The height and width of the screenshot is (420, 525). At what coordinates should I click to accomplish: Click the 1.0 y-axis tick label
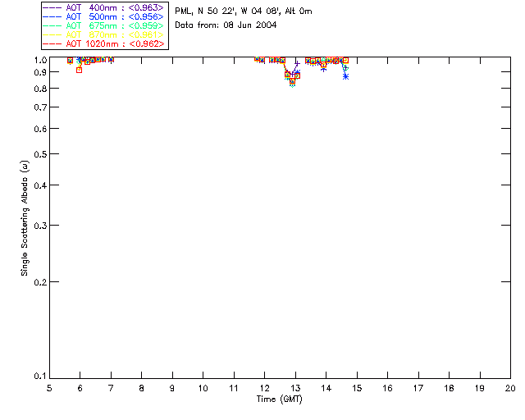tap(40, 60)
